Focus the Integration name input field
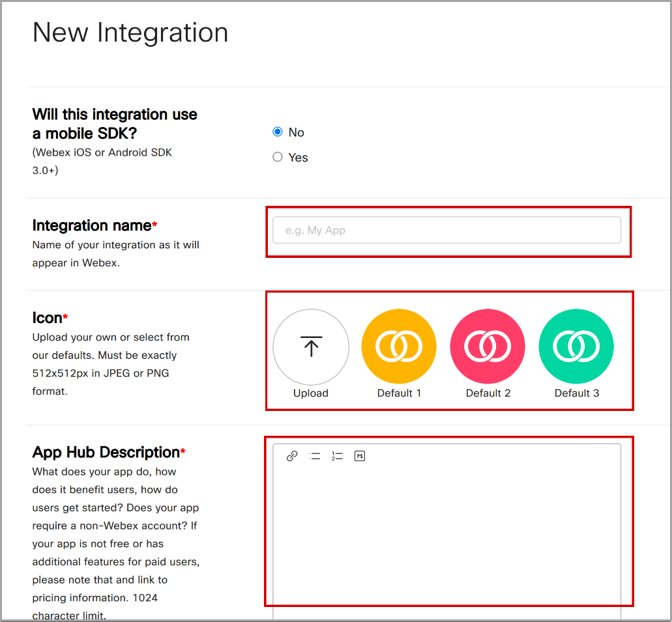Image resolution: width=672 pixels, height=622 pixels. [446, 230]
